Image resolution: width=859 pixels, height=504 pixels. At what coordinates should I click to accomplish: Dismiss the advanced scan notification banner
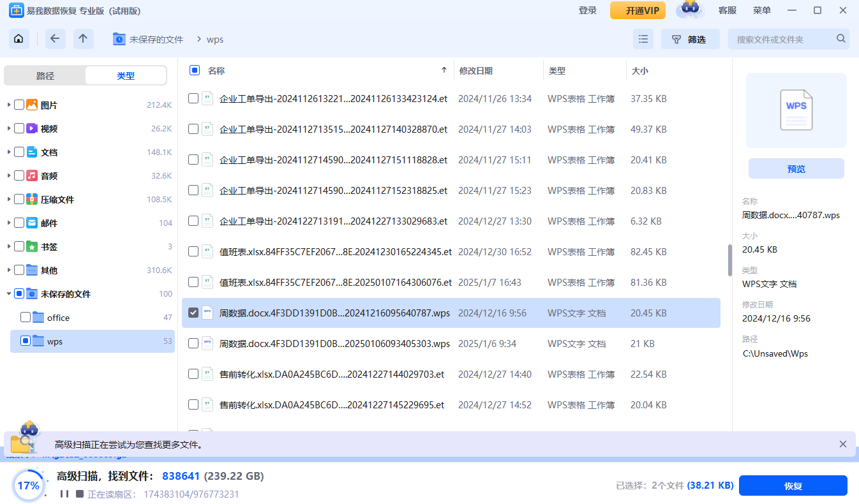click(843, 444)
